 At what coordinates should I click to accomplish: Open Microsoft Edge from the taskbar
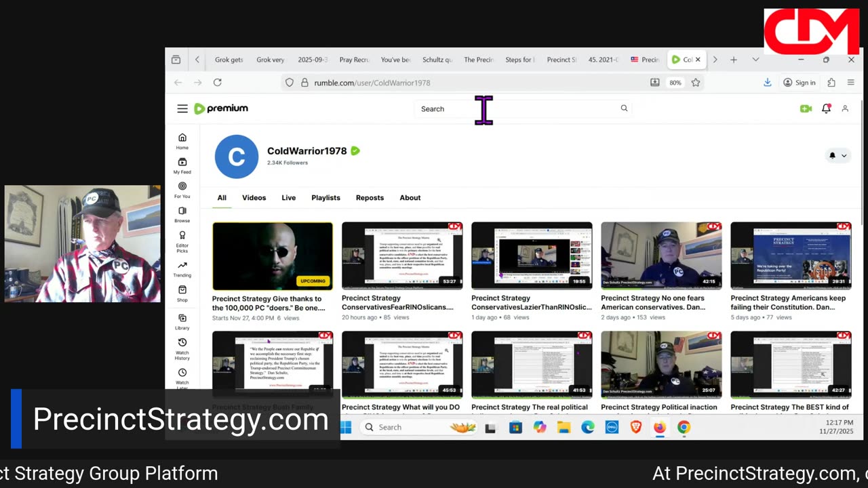click(x=588, y=427)
